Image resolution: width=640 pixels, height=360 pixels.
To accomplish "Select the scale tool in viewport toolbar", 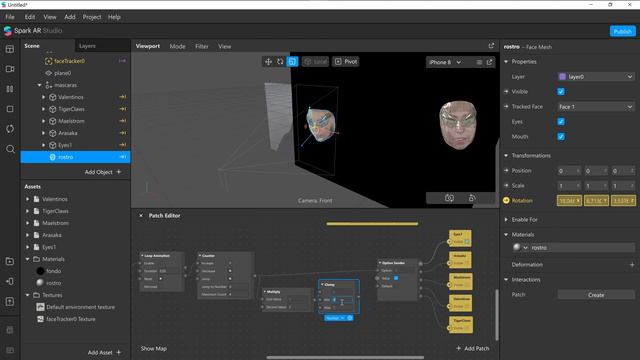I will (x=293, y=62).
